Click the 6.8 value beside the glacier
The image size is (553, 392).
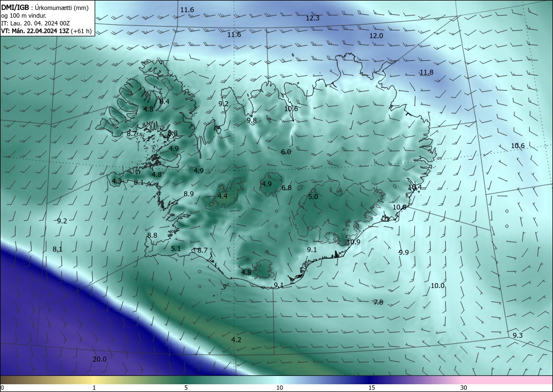[286, 188]
